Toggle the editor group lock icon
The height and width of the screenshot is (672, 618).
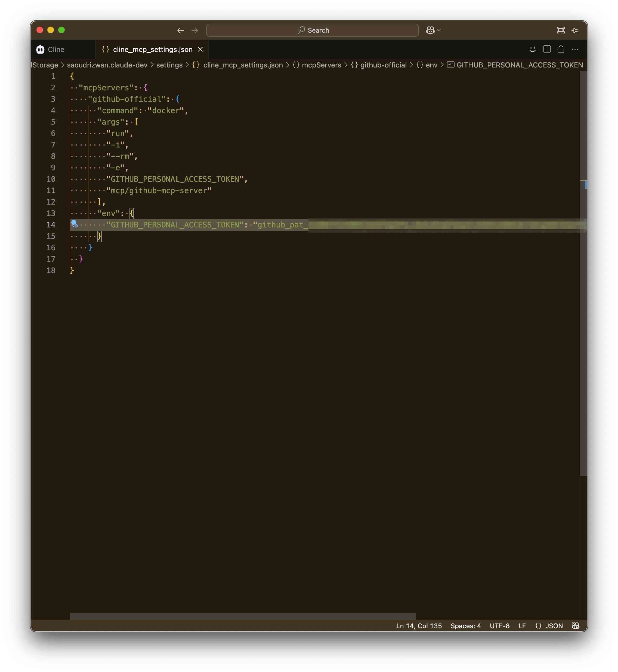tap(561, 50)
